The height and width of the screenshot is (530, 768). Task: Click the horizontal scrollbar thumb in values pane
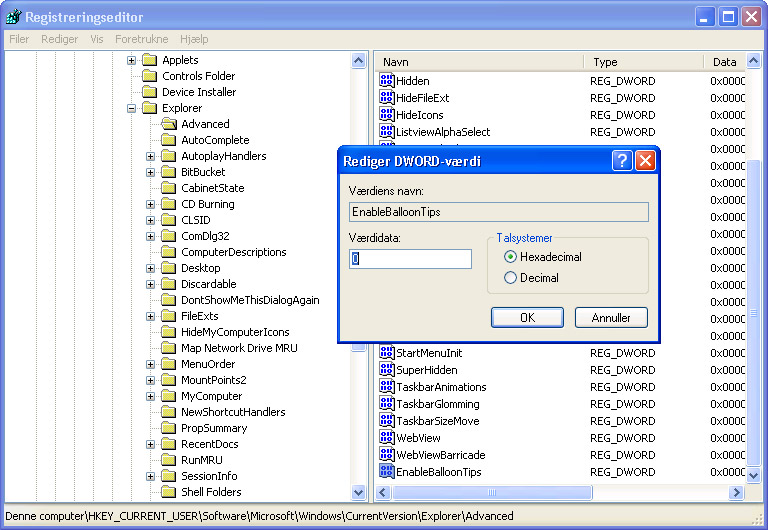coord(492,492)
